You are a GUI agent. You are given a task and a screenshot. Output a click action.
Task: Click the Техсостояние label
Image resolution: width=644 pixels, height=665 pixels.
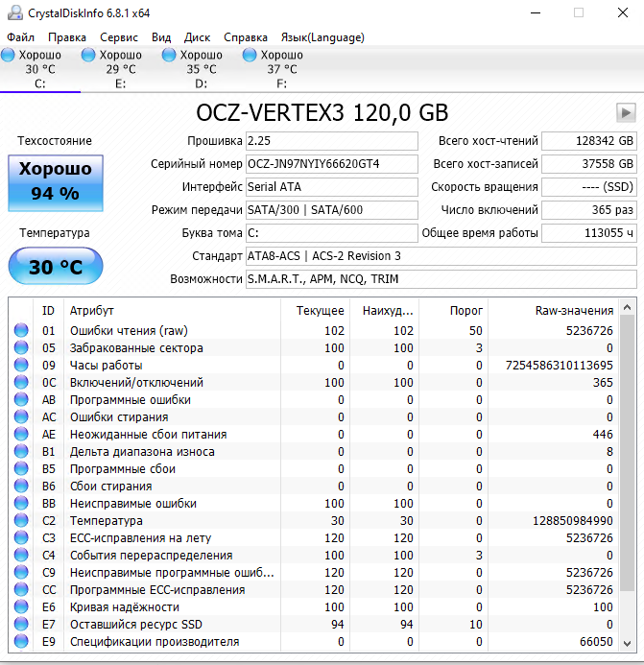tap(55, 141)
